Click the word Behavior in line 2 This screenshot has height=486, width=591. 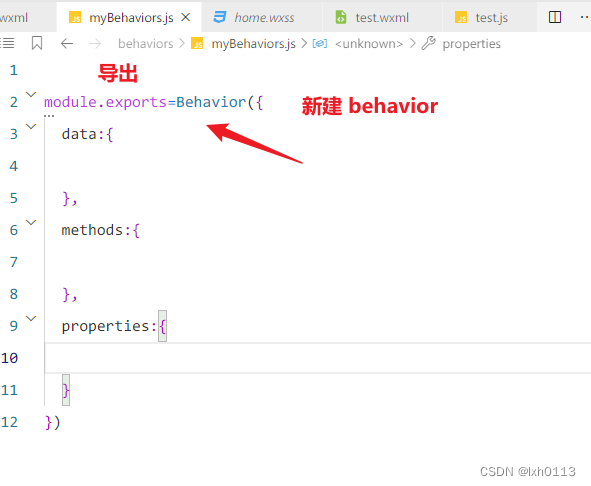click(211, 102)
